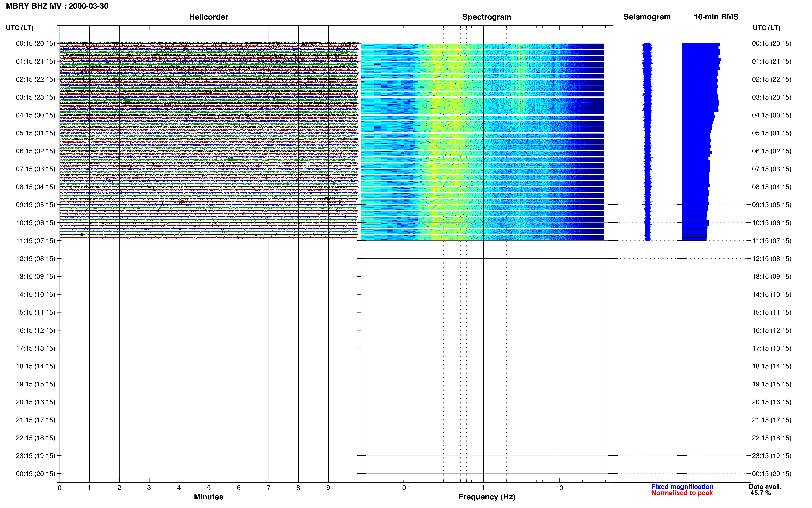Click left-axis time label '03:15 (23:15)'
The width and height of the screenshot is (812, 508).
(36, 97)
